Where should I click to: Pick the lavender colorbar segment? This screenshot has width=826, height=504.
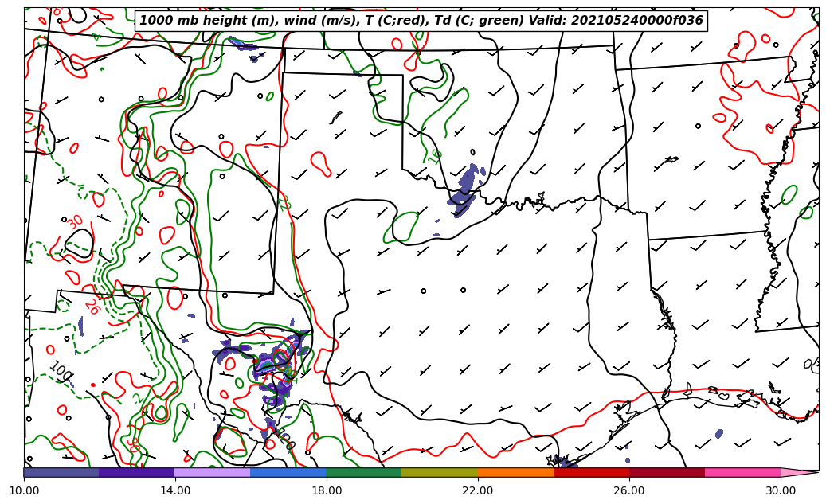[212, 472]
